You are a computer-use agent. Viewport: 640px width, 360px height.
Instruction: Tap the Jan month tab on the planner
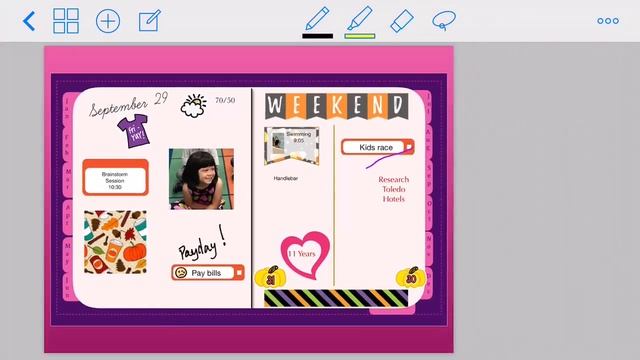click(x=67, y=108)
